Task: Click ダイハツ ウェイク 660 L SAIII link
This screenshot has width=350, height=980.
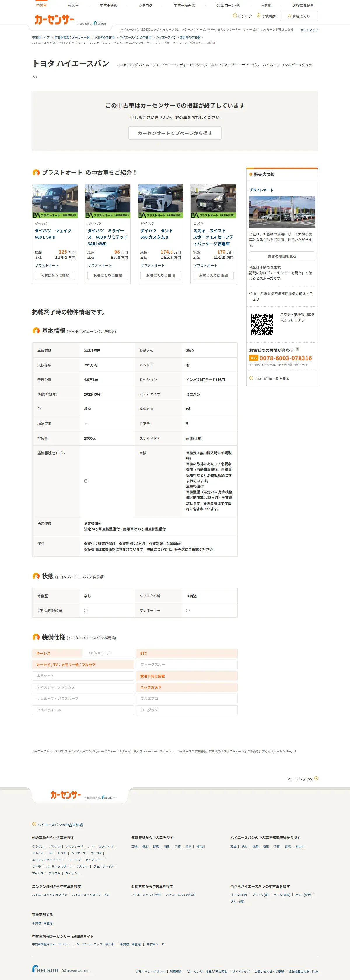Action: point(53,234)
